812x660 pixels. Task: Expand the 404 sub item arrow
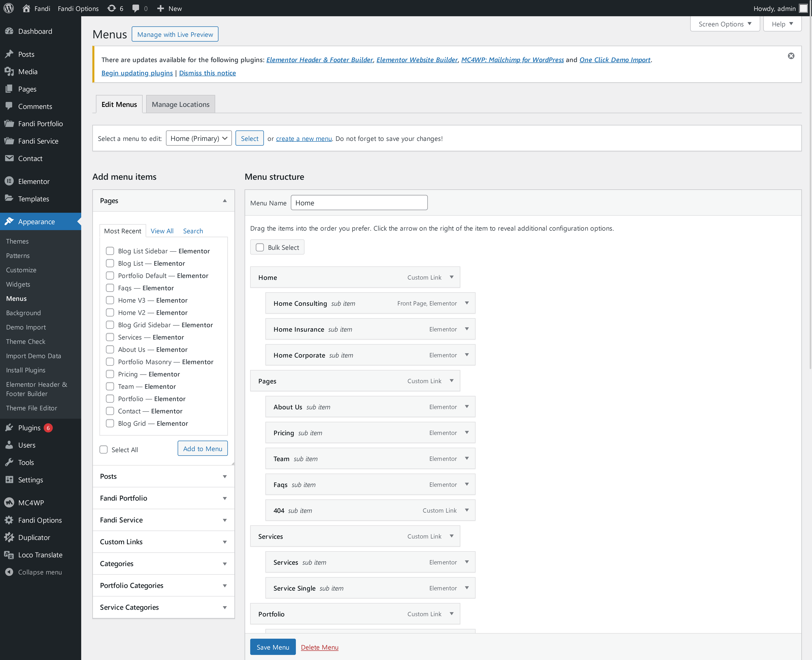[x=467, y=510]
